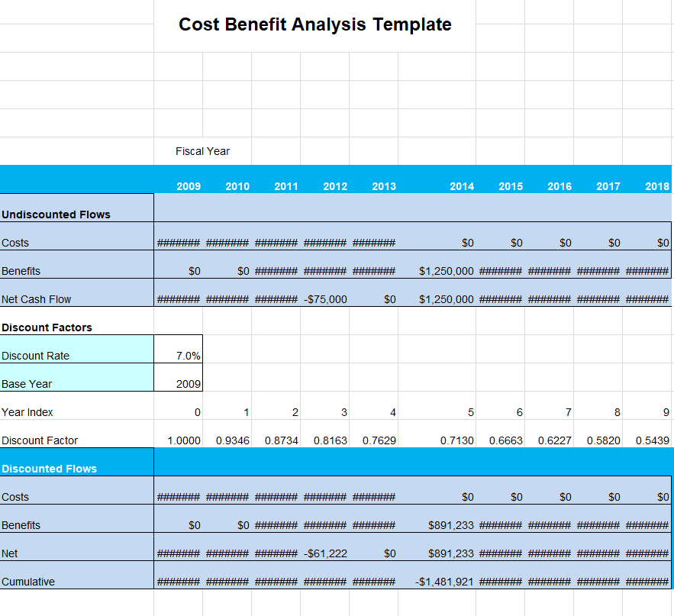Click the Undiscounted Flows section heading
674x616 pixels.
coord(56,214)
